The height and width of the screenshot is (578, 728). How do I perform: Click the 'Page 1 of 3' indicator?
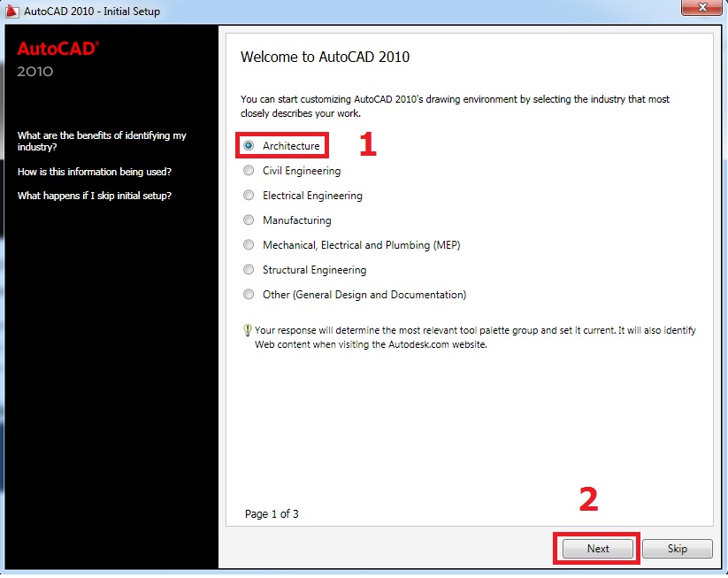click(x=272, y=513)
